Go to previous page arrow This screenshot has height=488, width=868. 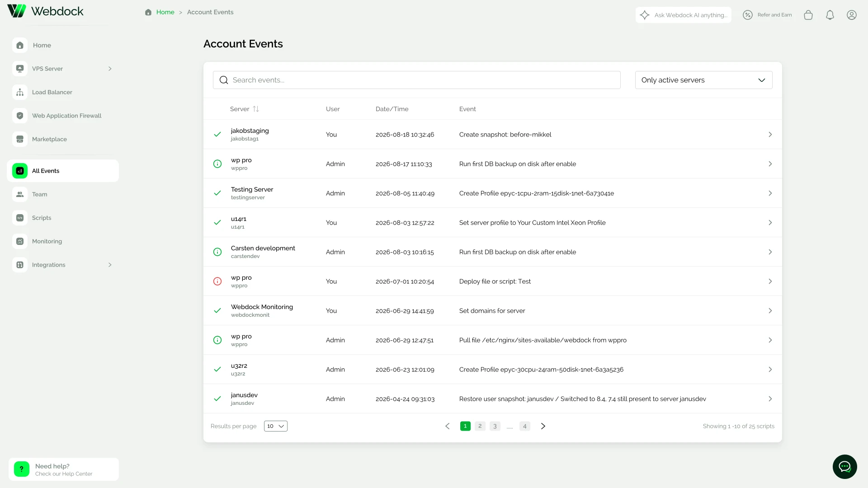(448, 426)
